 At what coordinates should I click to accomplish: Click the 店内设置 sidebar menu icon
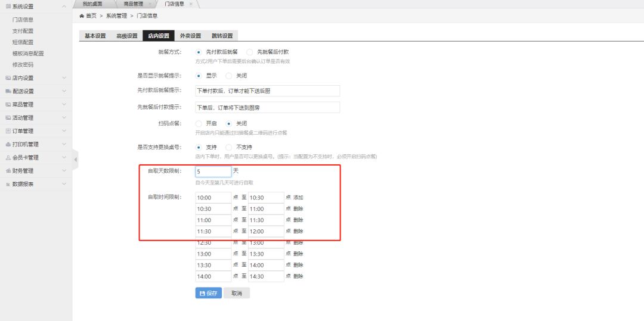(8, 78)
